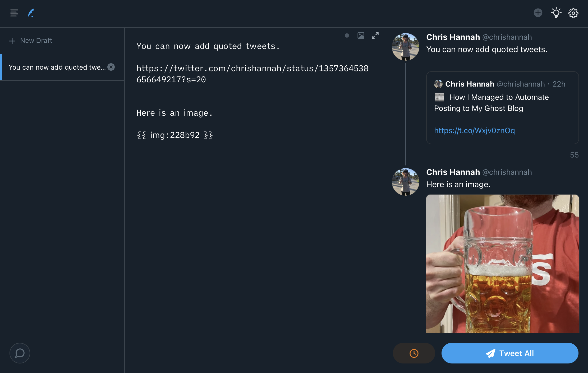Click the second tweet's profile avatar
The image size is (588, 373).
pyautogui.click(x=405, y=182)
